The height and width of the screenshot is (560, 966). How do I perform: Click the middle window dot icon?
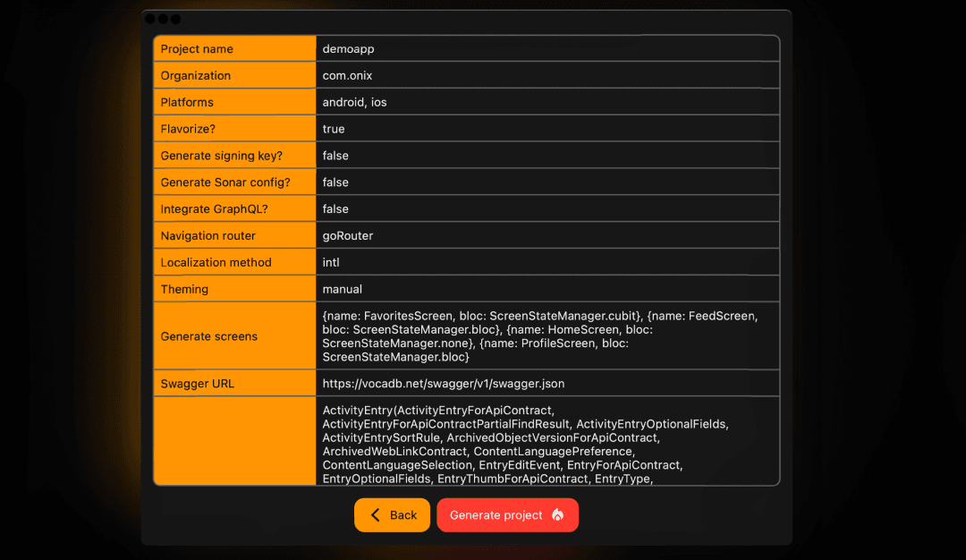164,17
